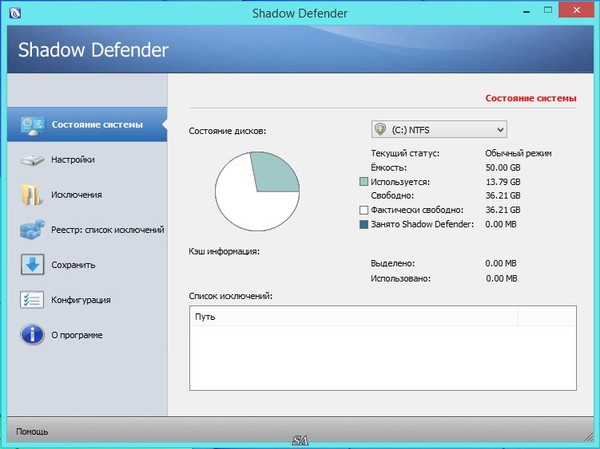Click the Состояние системы monitor icon

pyautogui.click(x=33, y=125)
